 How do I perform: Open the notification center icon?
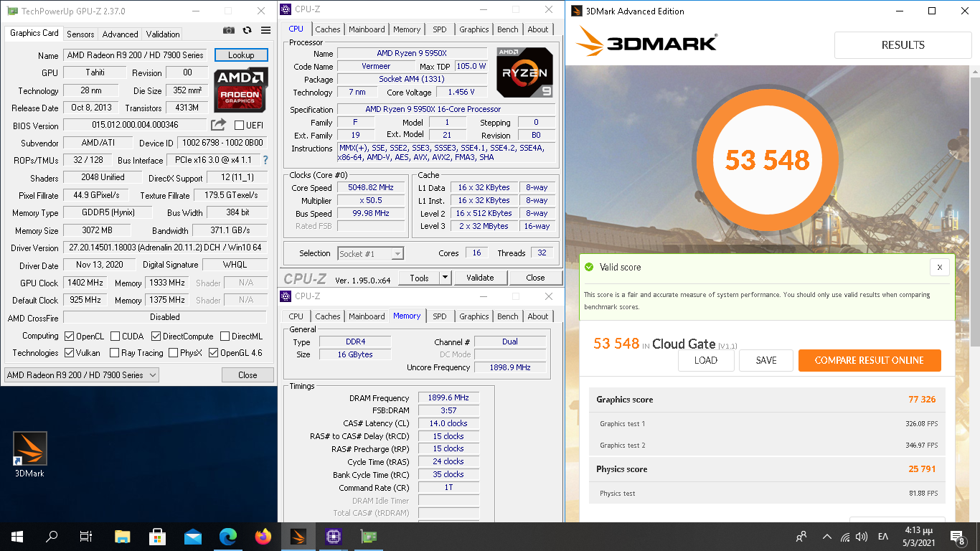tap(957, 537)
